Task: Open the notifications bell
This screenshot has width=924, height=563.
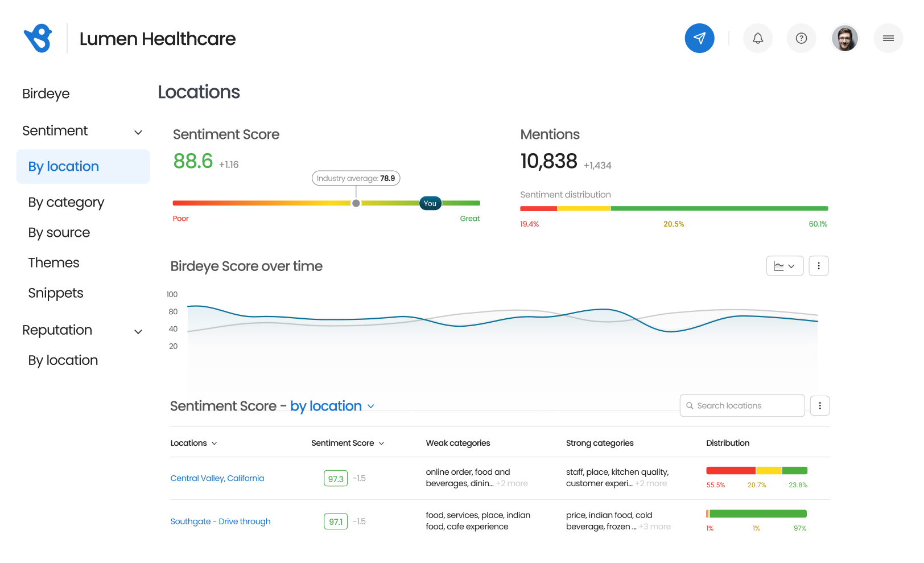Action: coord(758,38)
